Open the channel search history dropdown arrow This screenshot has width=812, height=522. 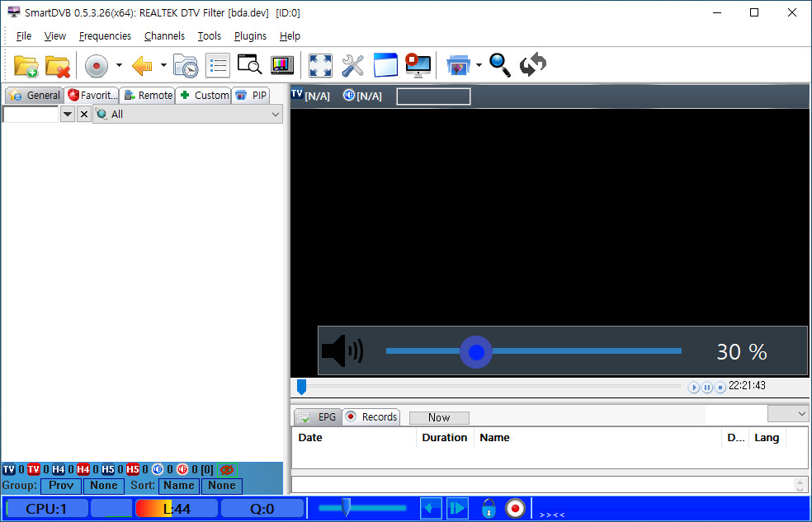(68, 114)
